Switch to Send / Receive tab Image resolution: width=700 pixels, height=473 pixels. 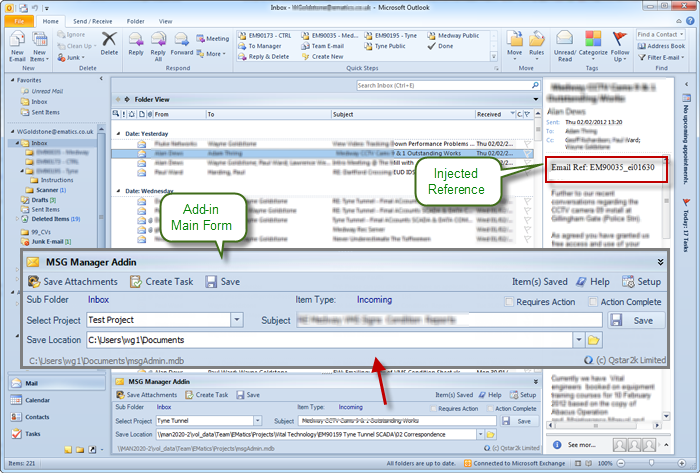[x=93, y=21]
